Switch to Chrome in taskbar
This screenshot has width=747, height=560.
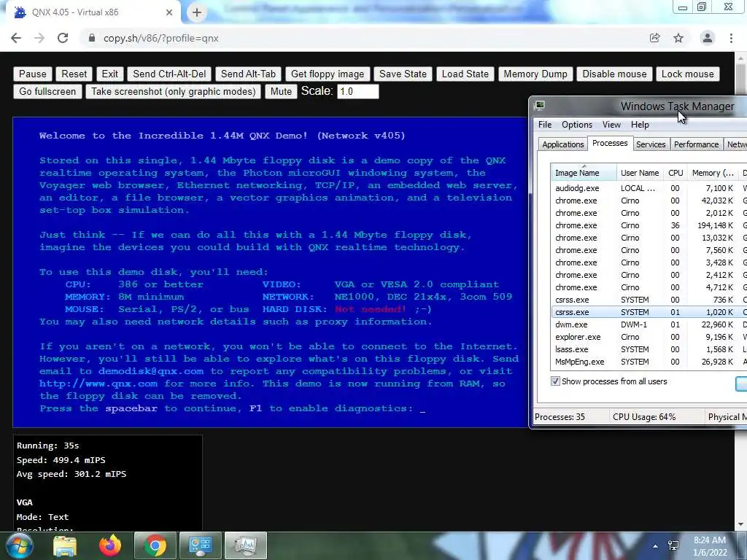(x=155, y=545)
